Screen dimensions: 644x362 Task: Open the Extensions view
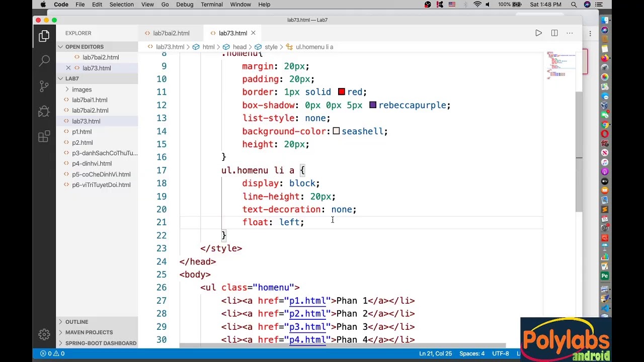click(x=44, y=136)
